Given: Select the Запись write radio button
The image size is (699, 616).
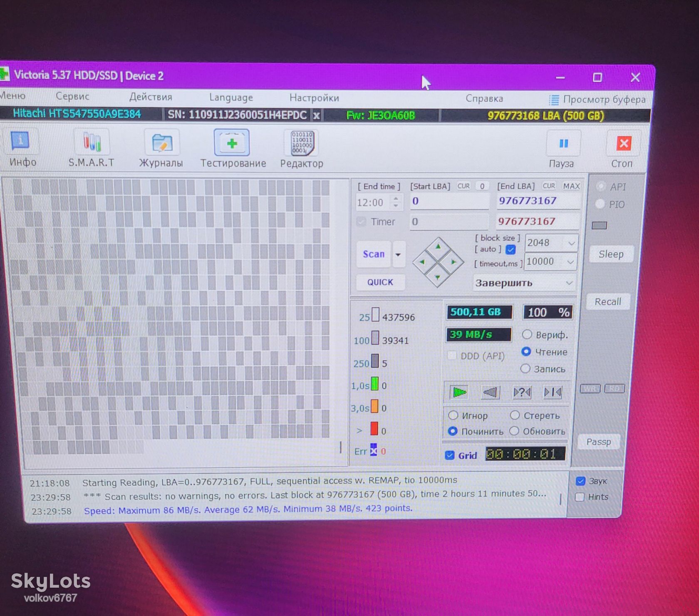Looking at the screenshot, I should [525, 369].
